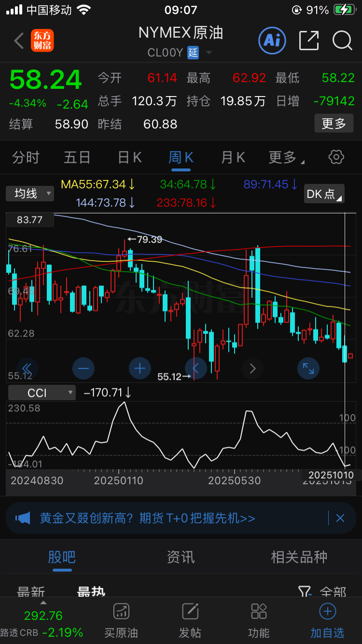Open the 功能 functions icon
Image resolution: width=362 pixels, height=644 pixels.
click(259, 611)
